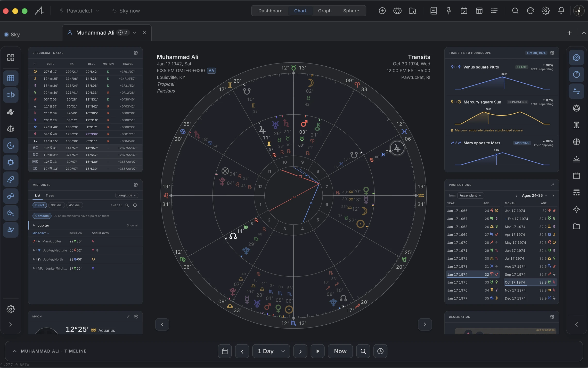
Task: Select the moon icon in left sidebar
Action: (x=11, y=145)
